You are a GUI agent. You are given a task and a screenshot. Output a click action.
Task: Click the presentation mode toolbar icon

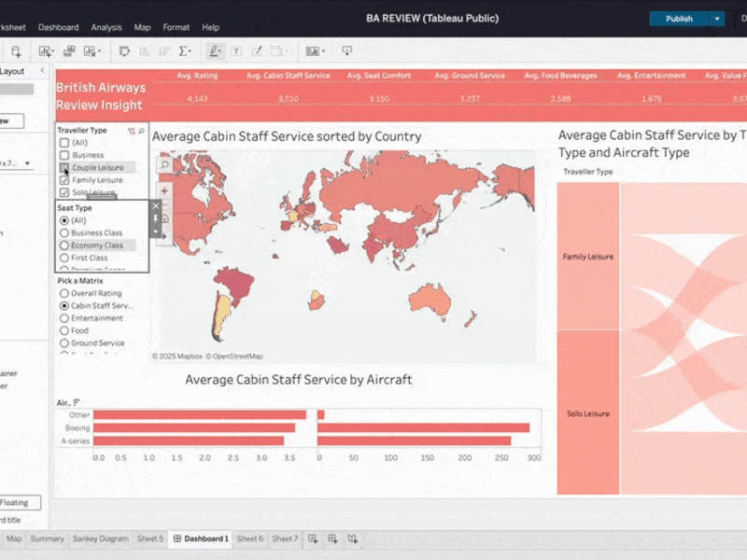tap(346, 50)
